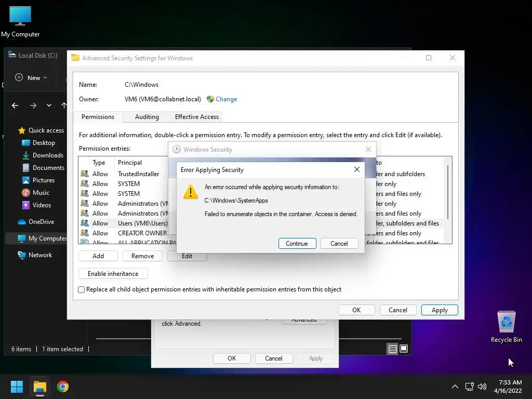Screen dimensions: 532x399
Task: Cancel the Properties dialog behind
Action: coord(273,358)
